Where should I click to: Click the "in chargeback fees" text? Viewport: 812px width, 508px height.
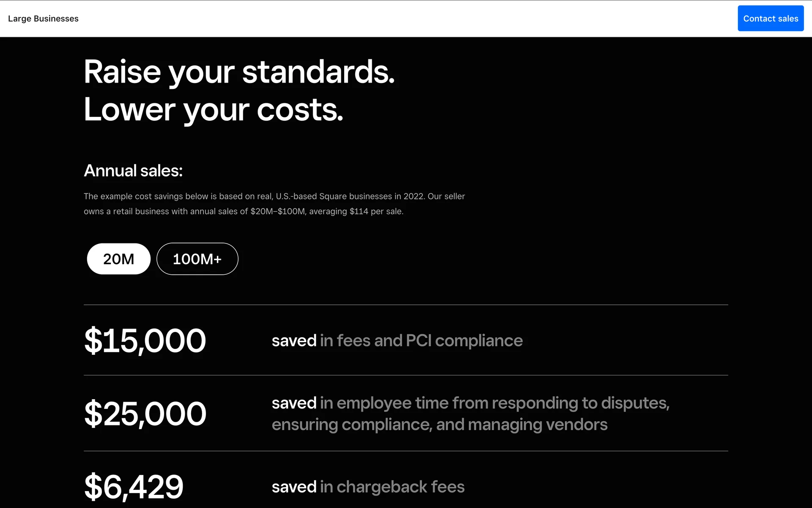(392, 487)
